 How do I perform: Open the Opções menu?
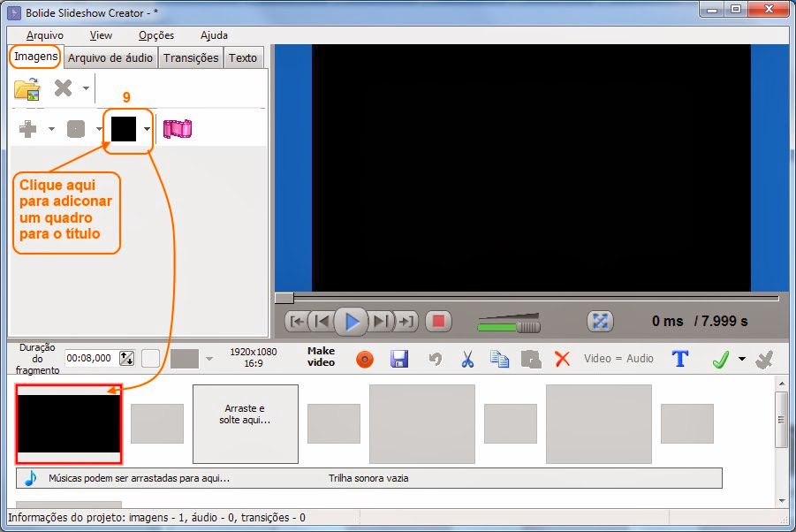pyautogui.click(x=156, y=35)
